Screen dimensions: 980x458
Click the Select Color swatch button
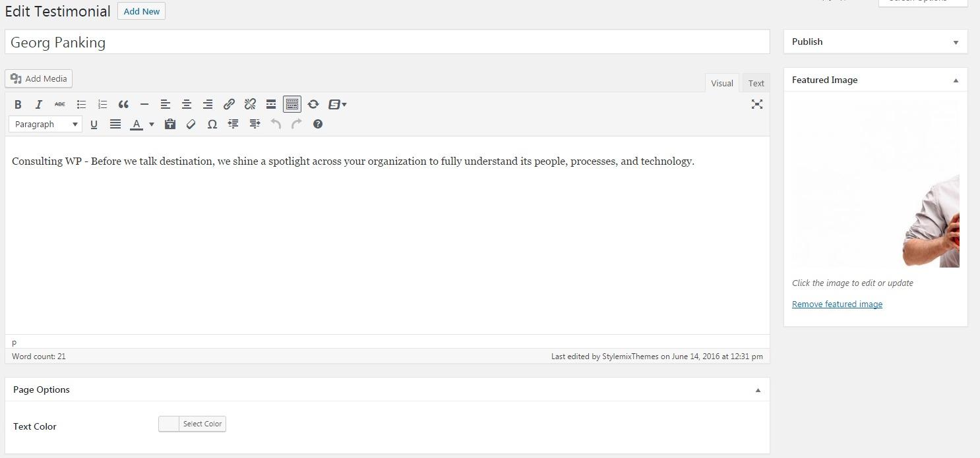click(192, 424)
